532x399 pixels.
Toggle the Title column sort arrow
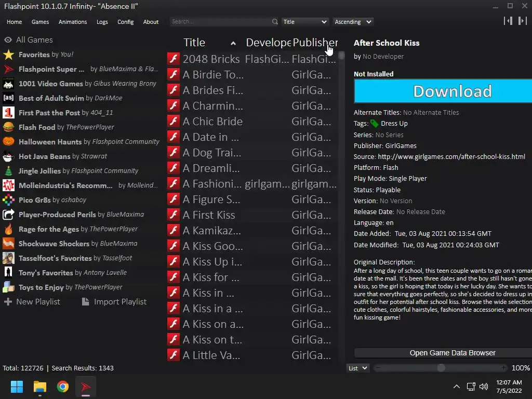point(233,43)
